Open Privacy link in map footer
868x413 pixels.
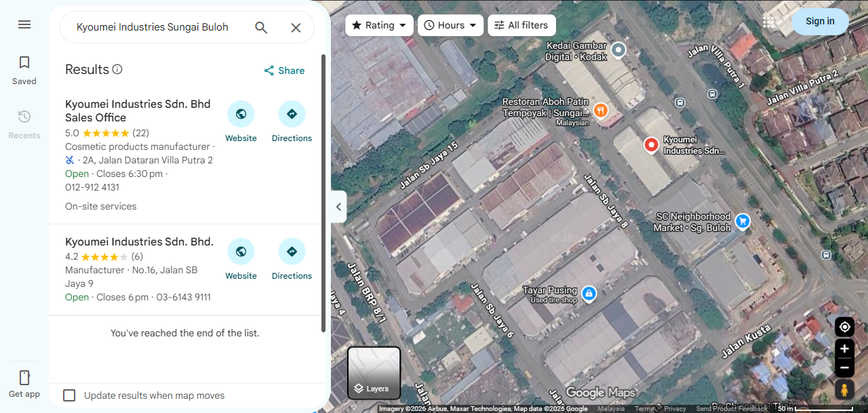[675, 409]
